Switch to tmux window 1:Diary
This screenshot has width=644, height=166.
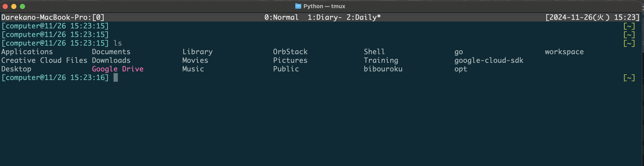pyautogui.click(x=324, y=17)
